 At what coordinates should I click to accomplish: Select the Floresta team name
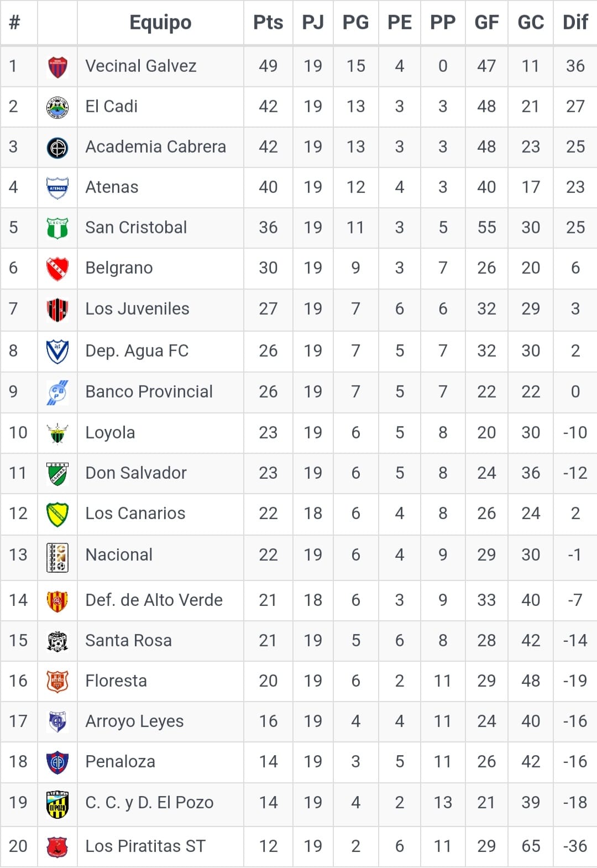pos(116,681)
